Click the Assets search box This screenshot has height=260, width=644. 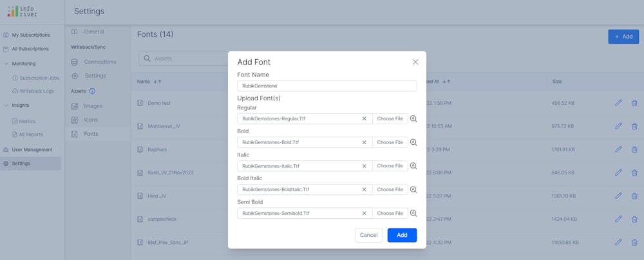click(180, 59)
